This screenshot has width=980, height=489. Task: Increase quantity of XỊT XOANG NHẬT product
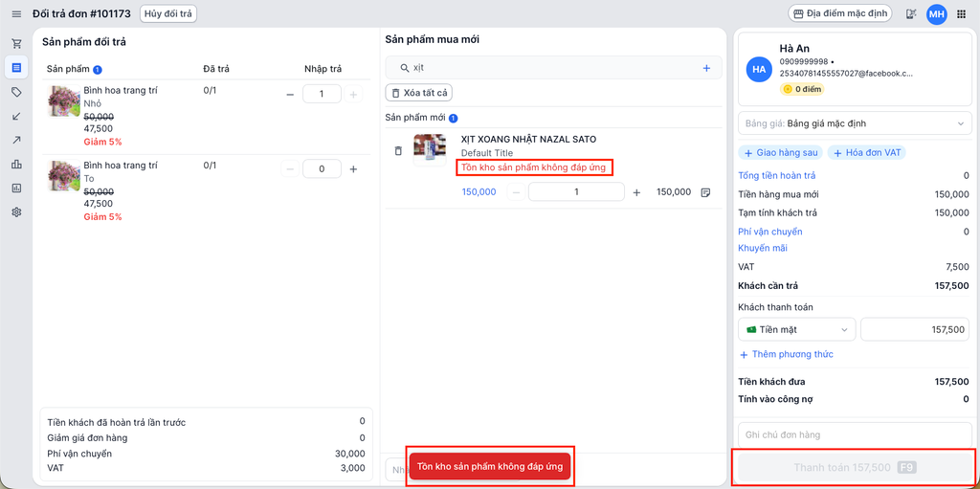[x=636, y=192]
